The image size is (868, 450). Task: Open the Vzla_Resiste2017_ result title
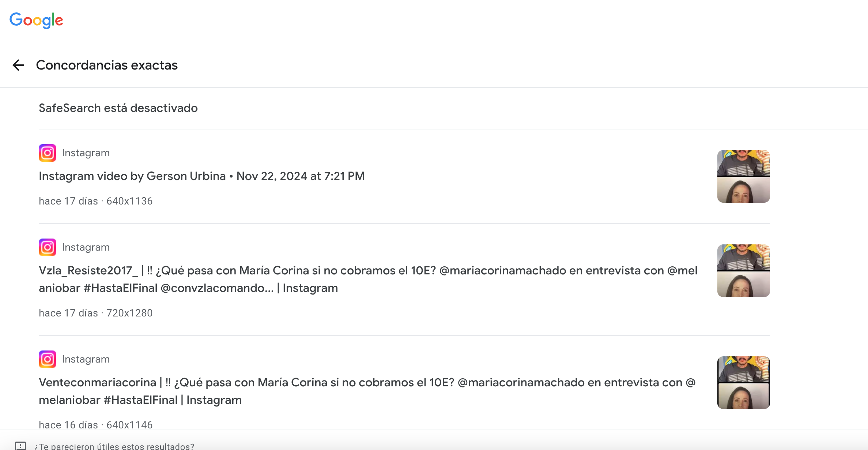pyautogui.click(x=368, y=279)
